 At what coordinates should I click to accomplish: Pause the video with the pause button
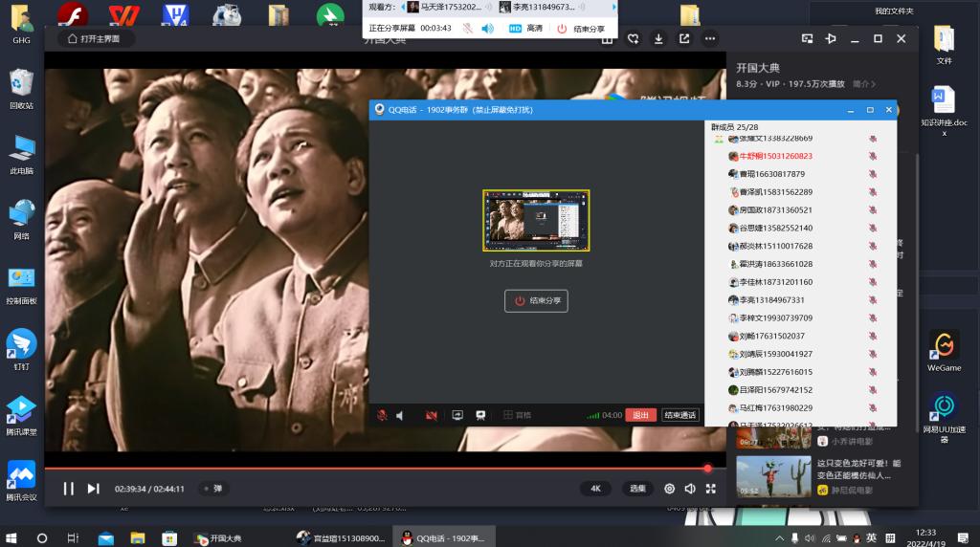[x=69, y=489]
